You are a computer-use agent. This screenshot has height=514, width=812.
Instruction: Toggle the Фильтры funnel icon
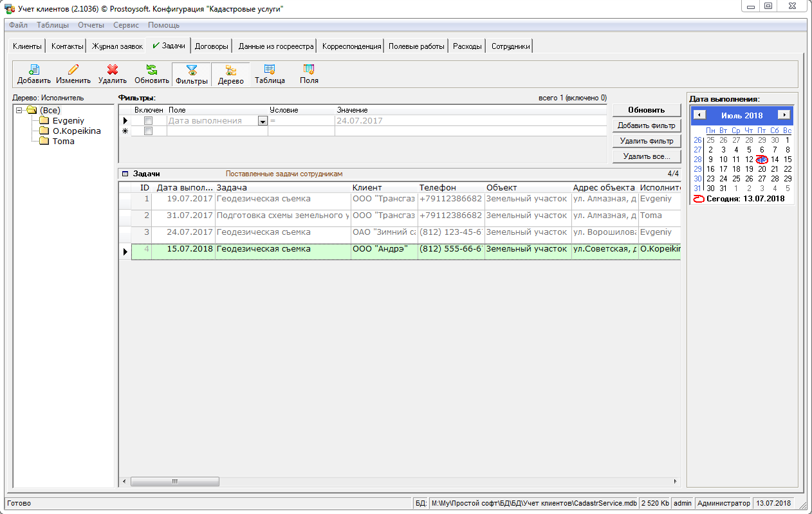(192, 71)
